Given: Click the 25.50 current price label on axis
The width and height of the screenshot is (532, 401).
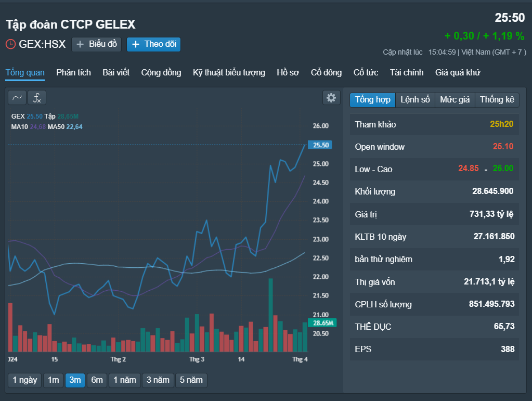Looking at the screenshot, I should [x=319, y=145].
